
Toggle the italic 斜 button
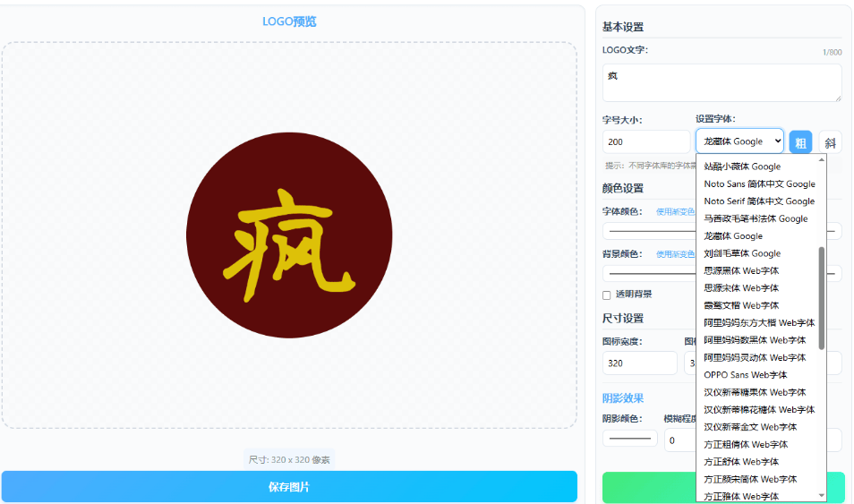coord(830,141)
